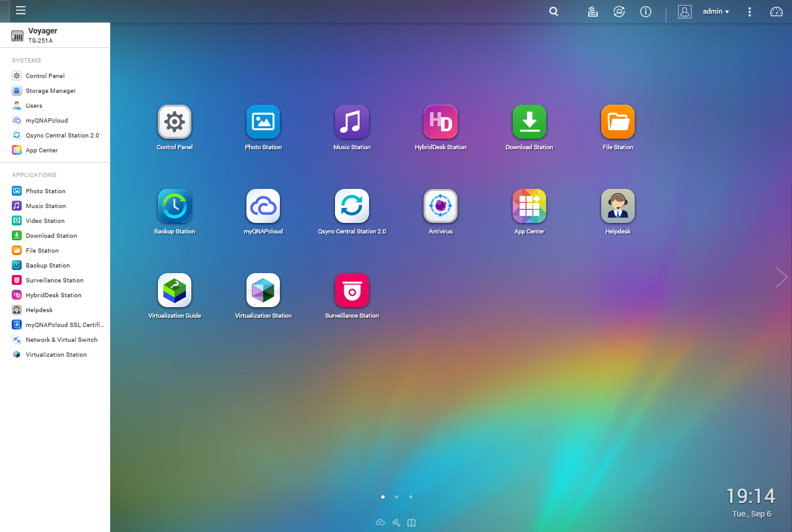Screen dimensions: 792x532
Task: Click the Voyager NAS device icon
Action: pyautogui.click(x=17, y=35)
